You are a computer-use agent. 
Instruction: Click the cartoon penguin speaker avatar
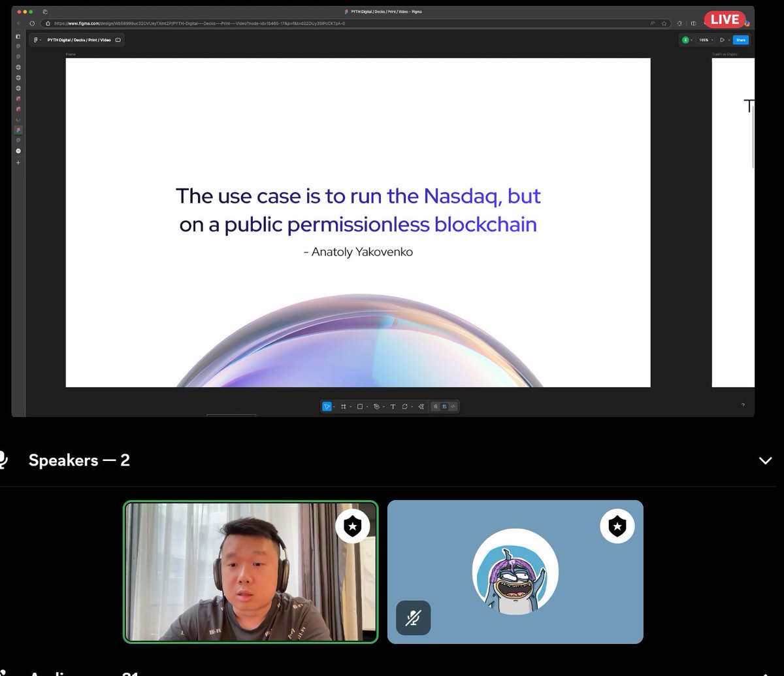(515, 572)
